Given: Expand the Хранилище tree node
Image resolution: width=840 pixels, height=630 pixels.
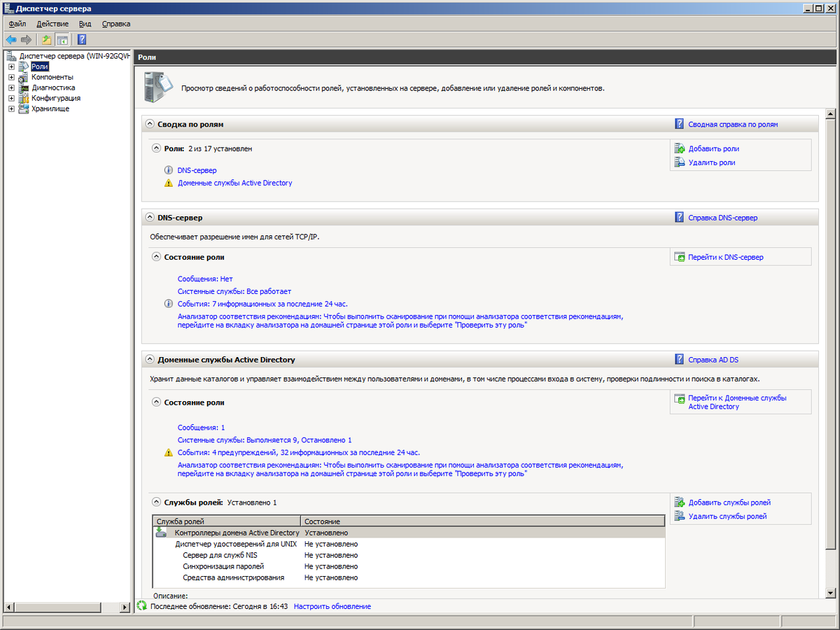Looking at the screenshot, I should coord(11,108).
